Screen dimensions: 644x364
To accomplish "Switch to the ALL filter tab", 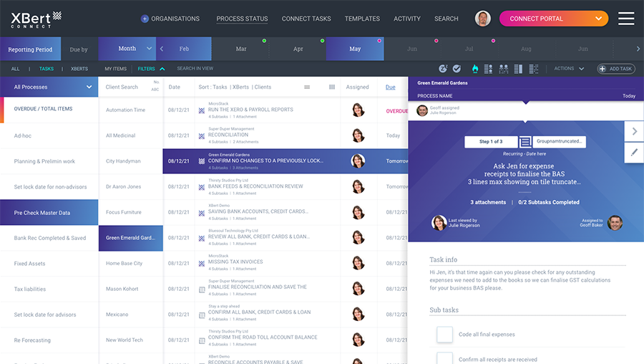I will 15,69.
